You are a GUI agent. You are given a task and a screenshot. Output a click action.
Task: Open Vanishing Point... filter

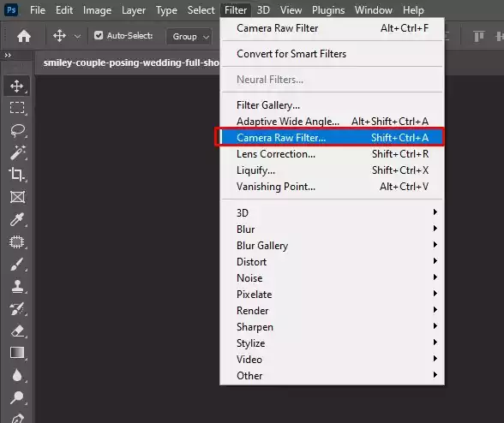pos(333,187)
